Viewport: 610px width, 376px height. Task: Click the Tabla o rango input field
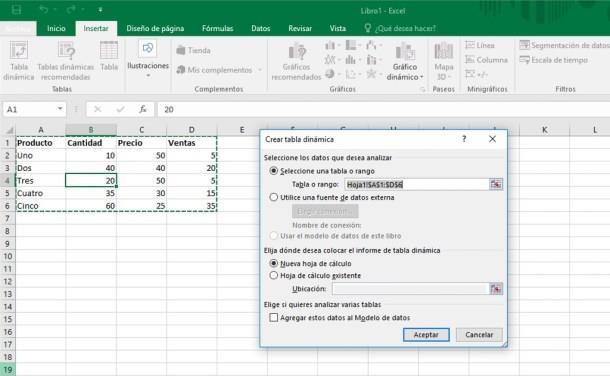click(416, 184)
